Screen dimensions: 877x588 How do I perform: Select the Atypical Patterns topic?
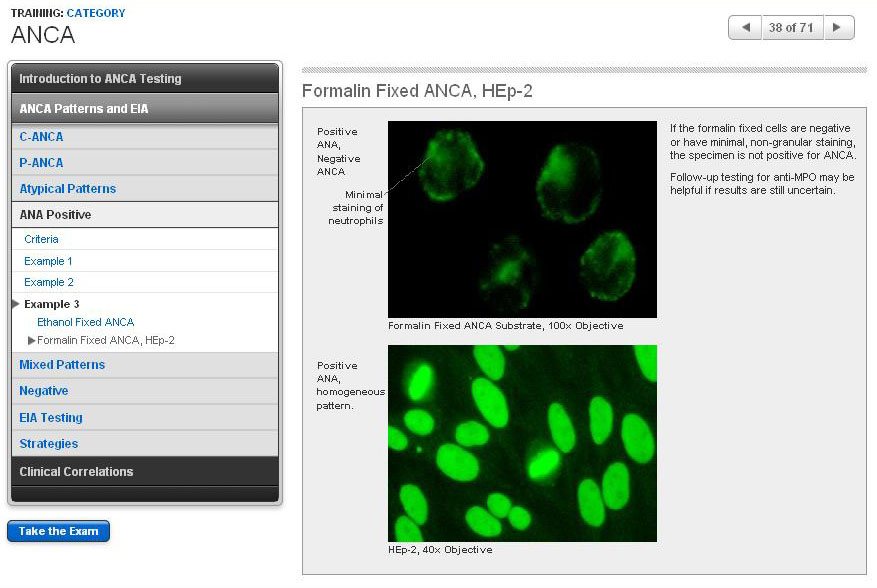tap(67, 189)
